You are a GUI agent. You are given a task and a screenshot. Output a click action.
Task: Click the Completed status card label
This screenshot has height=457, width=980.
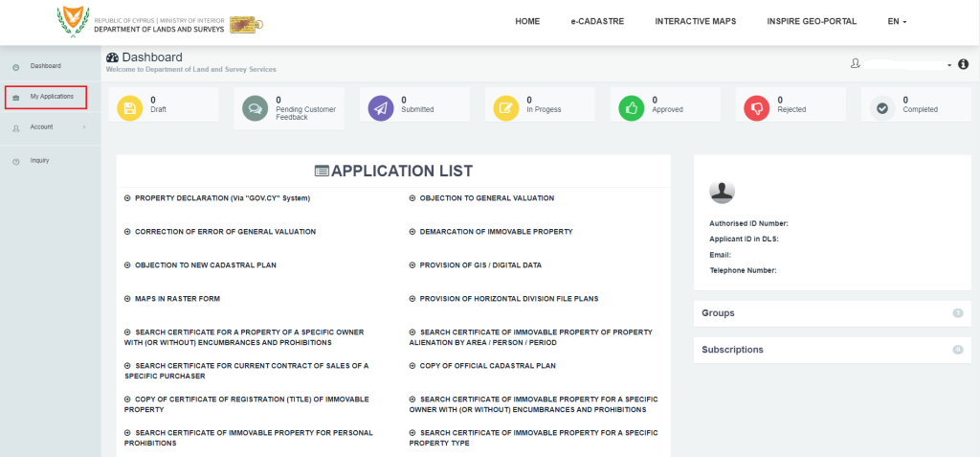pos(921,109)
